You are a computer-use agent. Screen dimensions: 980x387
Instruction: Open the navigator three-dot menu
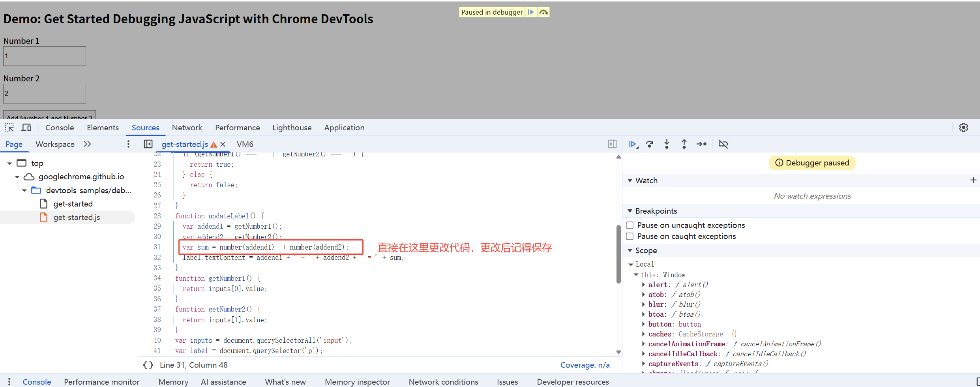point(128,144)
